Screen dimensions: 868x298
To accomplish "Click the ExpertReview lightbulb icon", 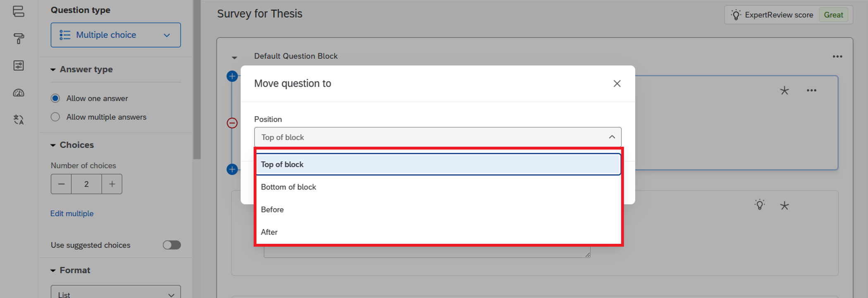I will [x=736, y=15].
